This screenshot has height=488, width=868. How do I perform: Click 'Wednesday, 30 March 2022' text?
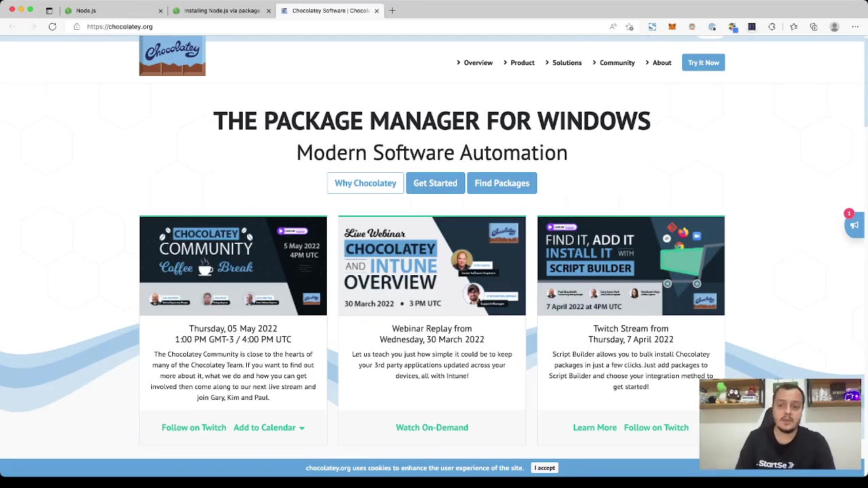tap(432, 340)
